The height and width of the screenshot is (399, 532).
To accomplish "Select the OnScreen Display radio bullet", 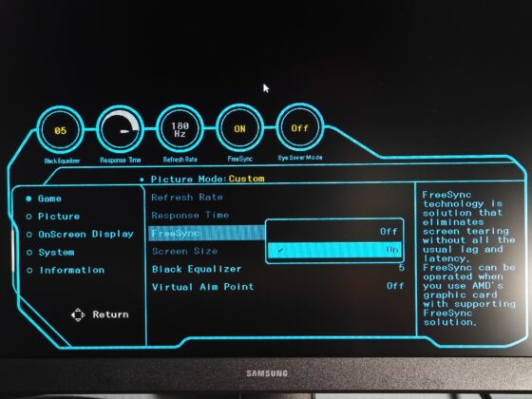I will (x=29, y=235).
